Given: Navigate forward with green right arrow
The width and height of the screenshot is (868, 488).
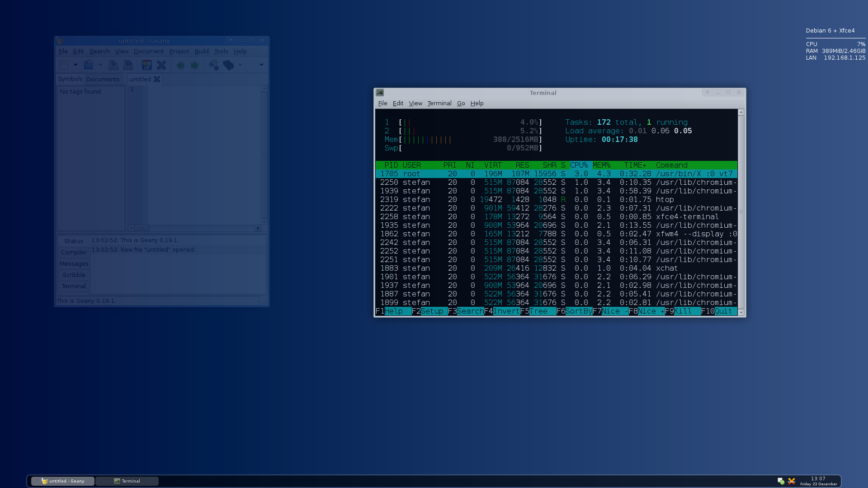Looking at the screenshot, I should coord(194,65).
